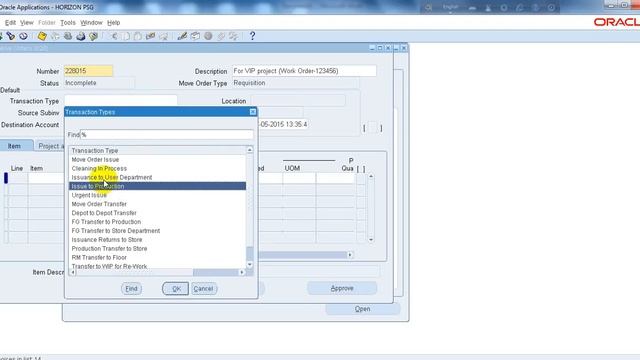
Task: Click list horizontal scroll right arrow
Action: (242, 272)
